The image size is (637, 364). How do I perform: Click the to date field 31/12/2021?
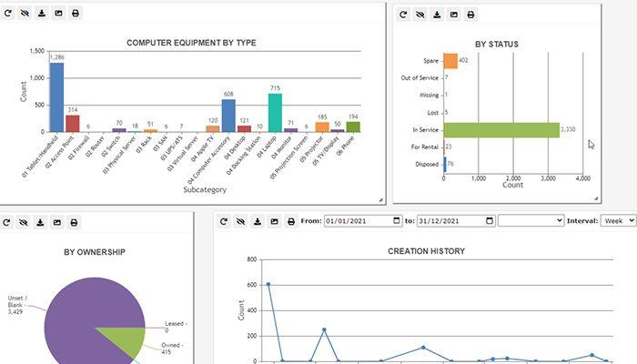pyautogui.click(x=456, y=220)
